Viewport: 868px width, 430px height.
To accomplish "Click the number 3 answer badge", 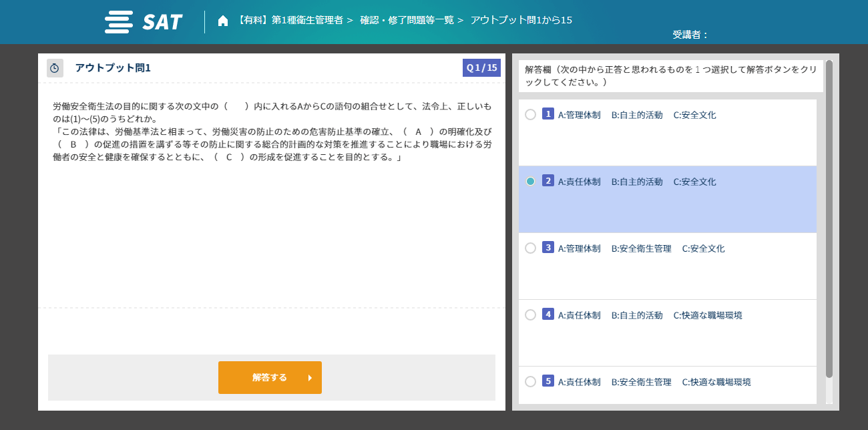I will 548,248.
